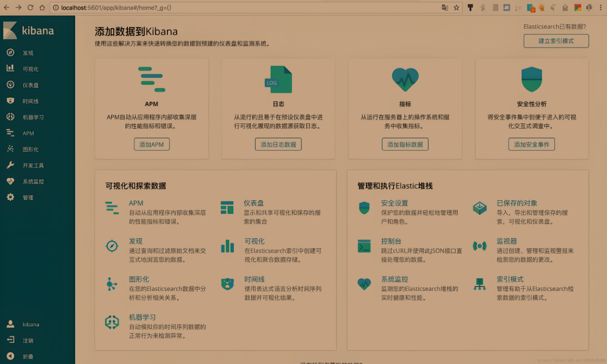Select 机器学习 label in sidebar menu
Viewport: 607px width, 364px height.
tap(33, 117)
